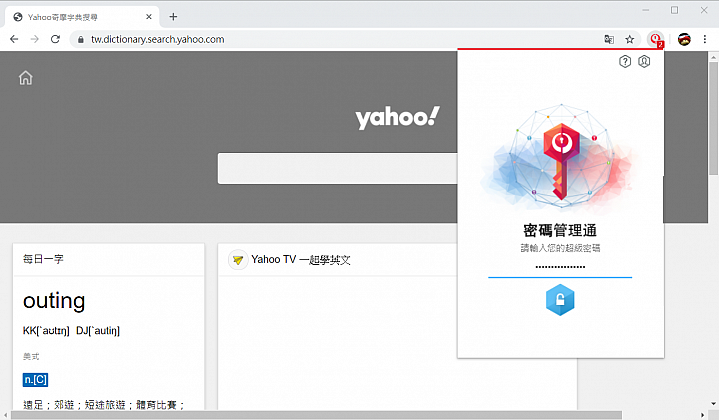Screen dimensions: 719x420
Task: Click the lock icon in address bar
Action: (81, 39)
